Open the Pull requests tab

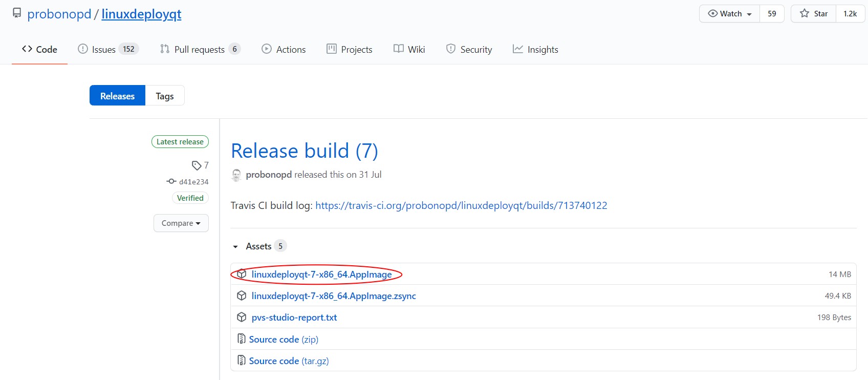pos(200,49)
